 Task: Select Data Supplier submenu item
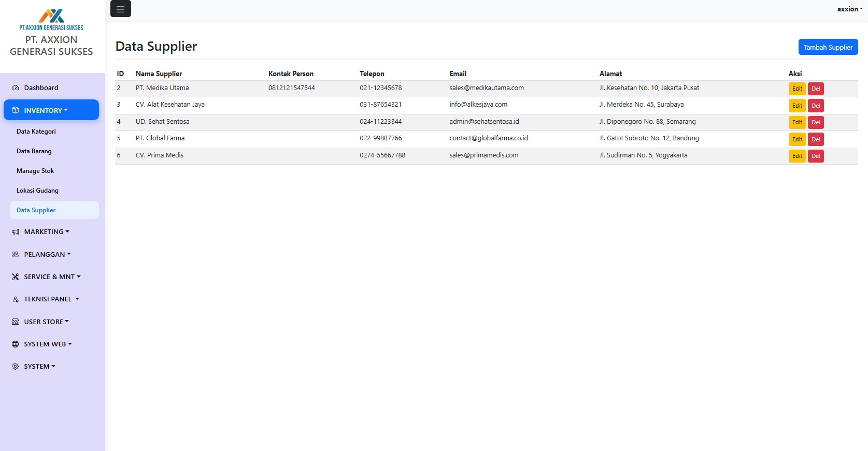pos(54,210)
